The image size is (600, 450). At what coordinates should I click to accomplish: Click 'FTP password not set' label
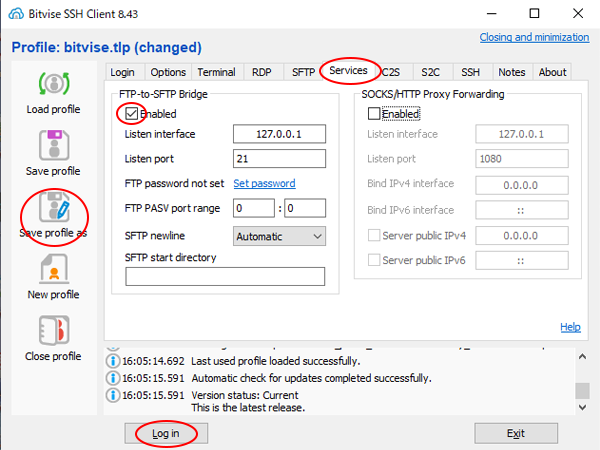pos(174,183)
